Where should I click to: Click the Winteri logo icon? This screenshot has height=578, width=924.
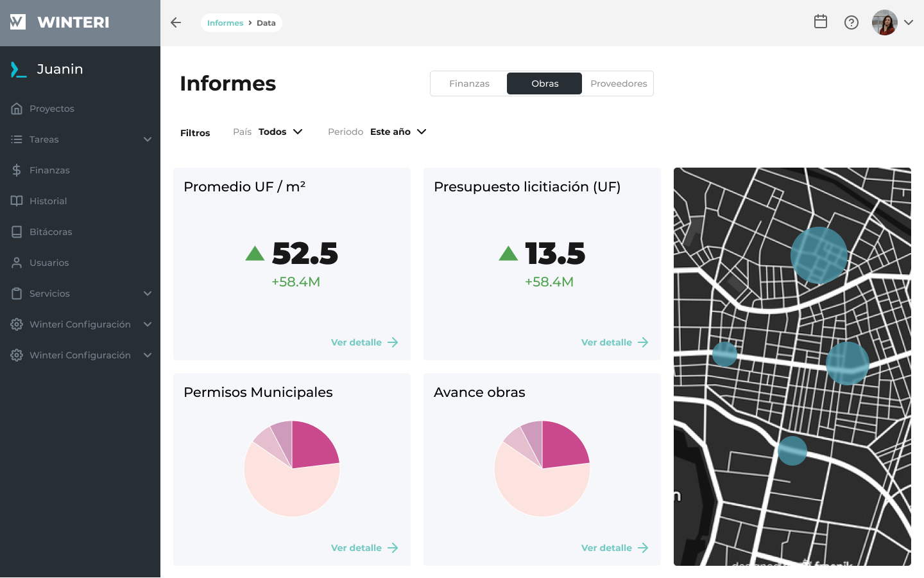coord(18,22)
